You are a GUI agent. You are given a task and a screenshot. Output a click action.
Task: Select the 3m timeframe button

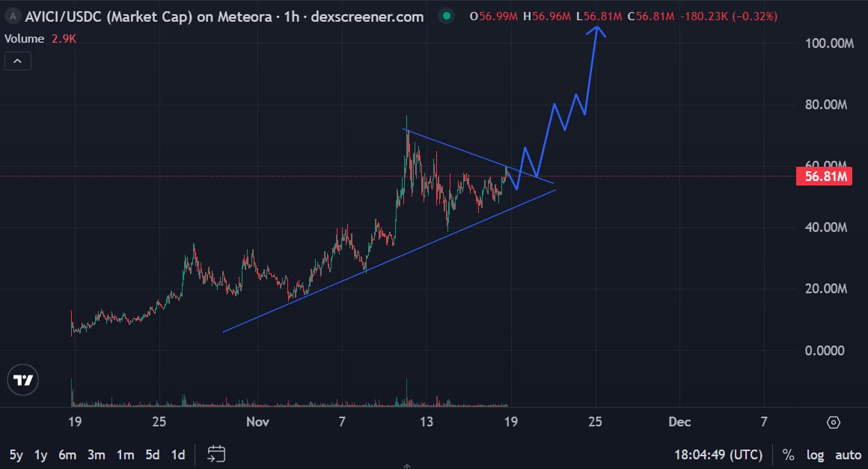(96, 454)
